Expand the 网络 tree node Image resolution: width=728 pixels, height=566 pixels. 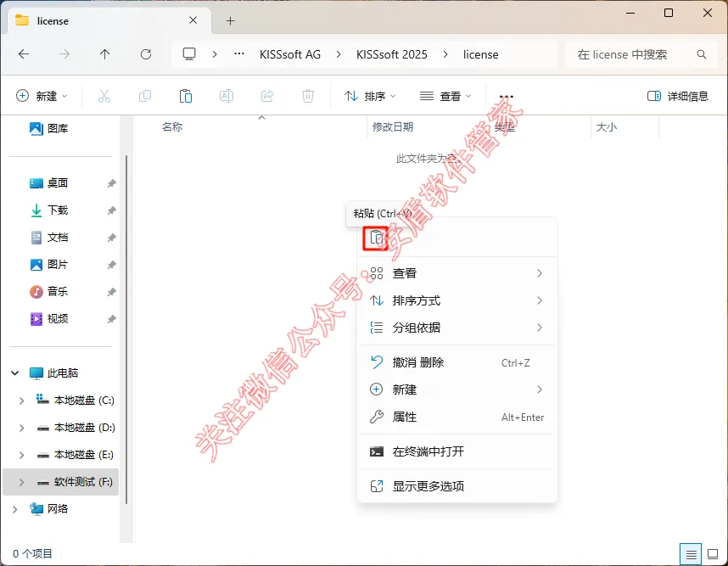coord(15,509)
